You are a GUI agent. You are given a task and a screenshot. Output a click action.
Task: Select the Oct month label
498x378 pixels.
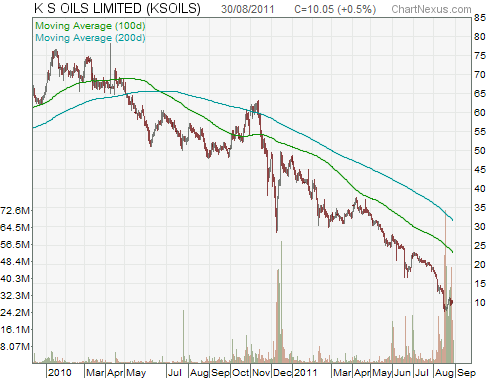point(240,372)
